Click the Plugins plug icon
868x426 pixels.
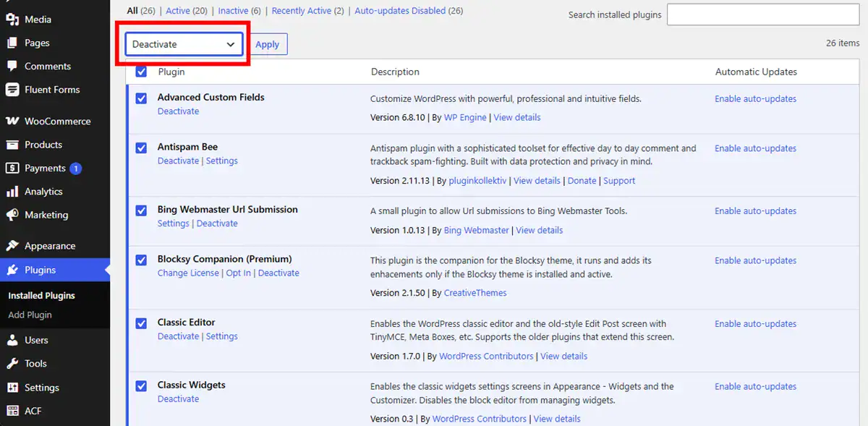click(x=12, y=270)
